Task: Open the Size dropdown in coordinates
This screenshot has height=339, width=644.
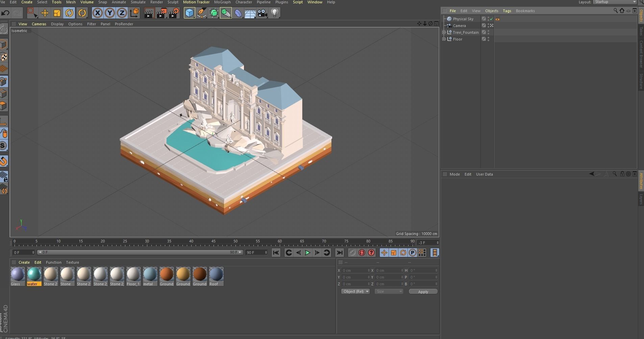Action: (389, 291)
